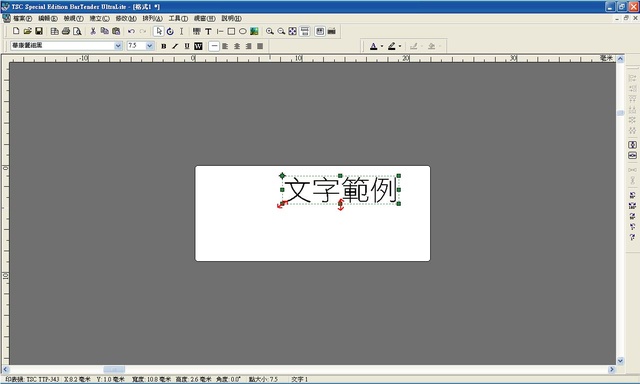
Task: Open the 排列(A) arrange menu
Action: click(152, 18)
